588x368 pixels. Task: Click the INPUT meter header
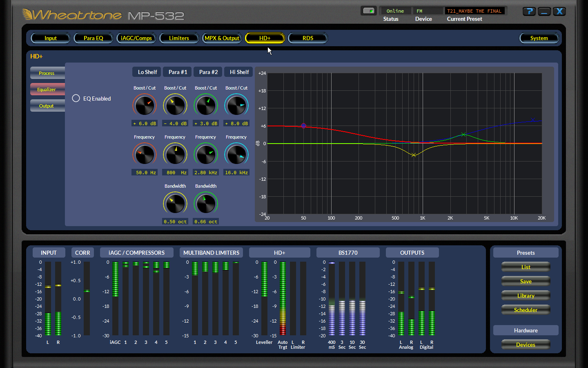coord(49,253)
